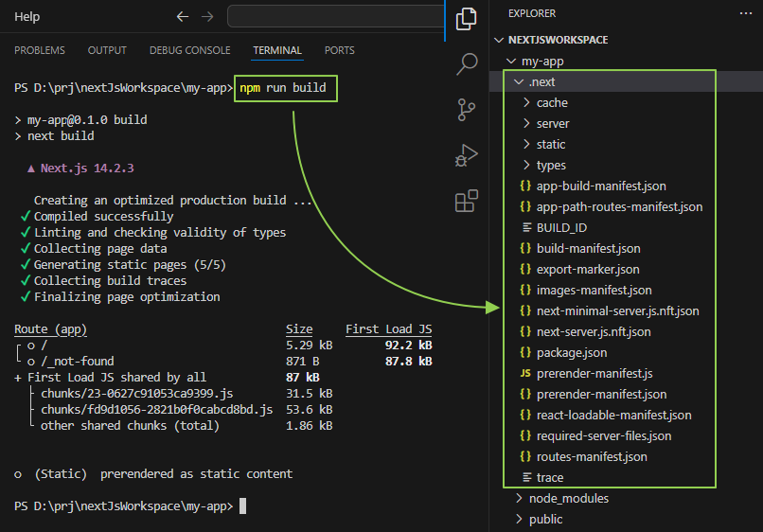Click the terminal prompt cursor
The height and width of the screenshot is (532, 763).
(x=243, y=506)
